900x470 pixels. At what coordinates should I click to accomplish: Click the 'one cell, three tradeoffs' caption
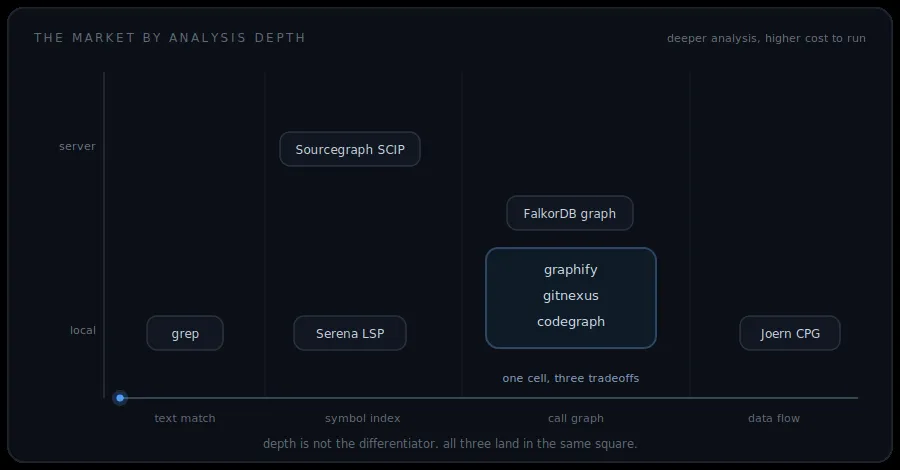click(571, 378)
